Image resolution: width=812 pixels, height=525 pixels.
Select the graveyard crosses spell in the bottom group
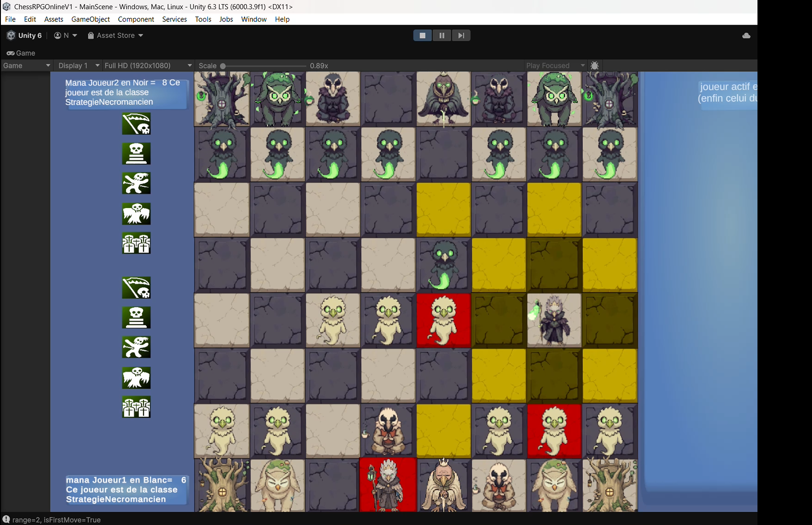point(136,407)
